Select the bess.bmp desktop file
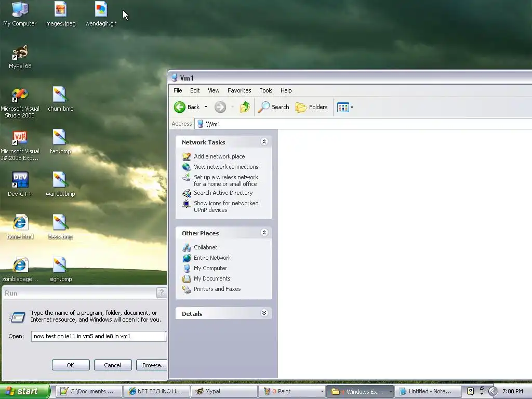 [60, 227]
